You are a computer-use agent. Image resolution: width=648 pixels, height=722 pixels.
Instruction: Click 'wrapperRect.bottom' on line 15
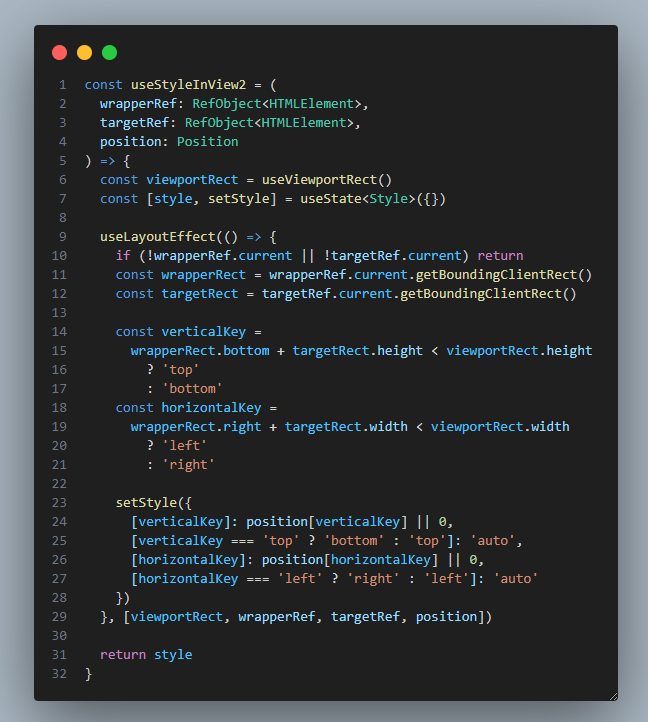(x=200, y=351)
